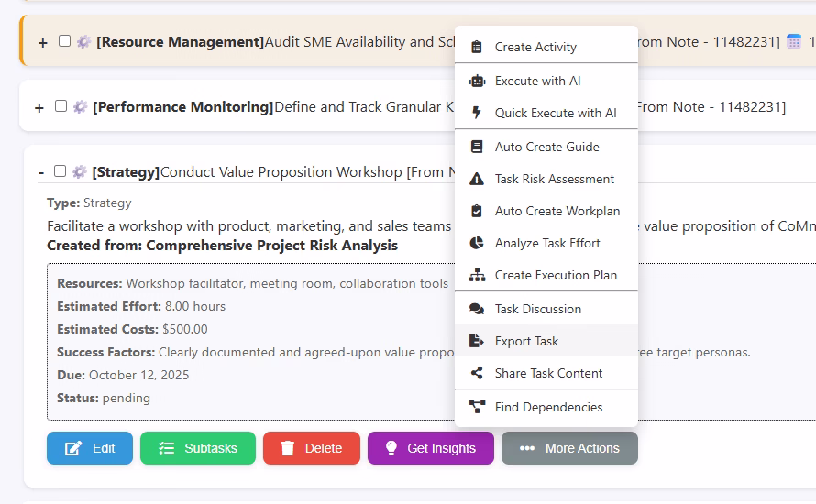
Task: Click the lightning bolt Quick Execute icon
Action: click(x=476, y=113)
